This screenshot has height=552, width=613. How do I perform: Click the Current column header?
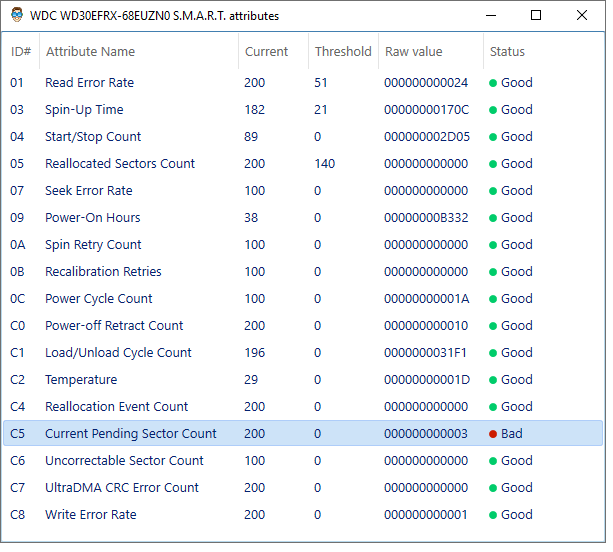tap(273, 51)
